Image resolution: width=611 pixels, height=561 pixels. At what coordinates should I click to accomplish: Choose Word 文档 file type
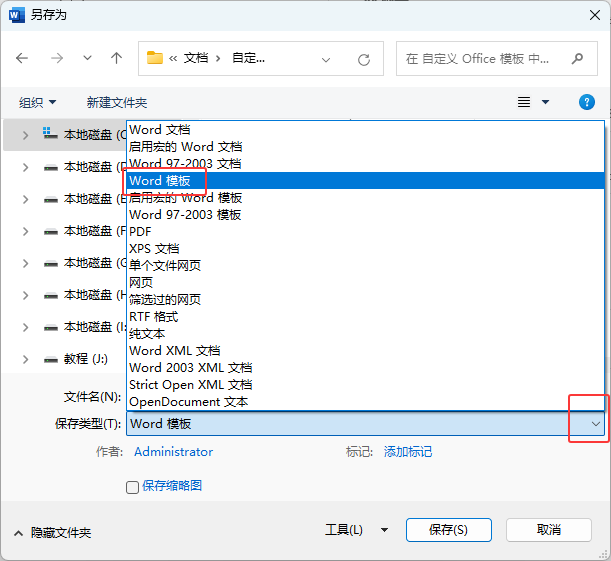point(366,129)
